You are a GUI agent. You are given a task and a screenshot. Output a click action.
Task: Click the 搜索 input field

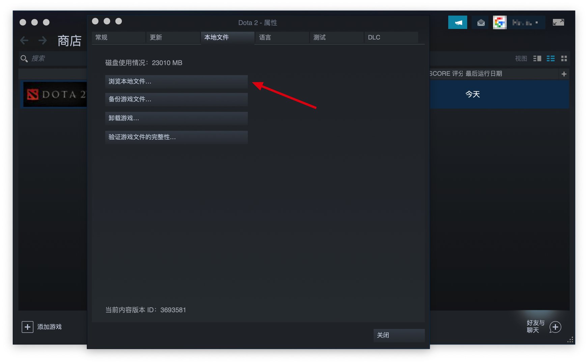click(x=47, y=58)
